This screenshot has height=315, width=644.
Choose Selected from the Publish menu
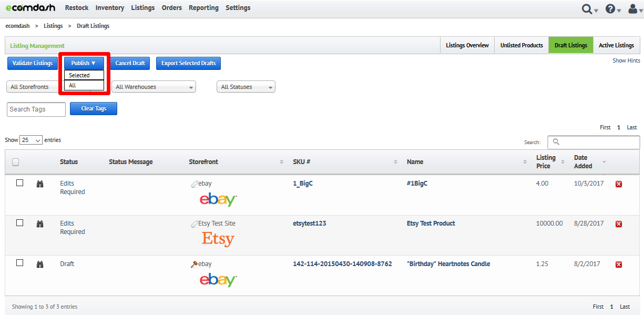click(84, 75)
